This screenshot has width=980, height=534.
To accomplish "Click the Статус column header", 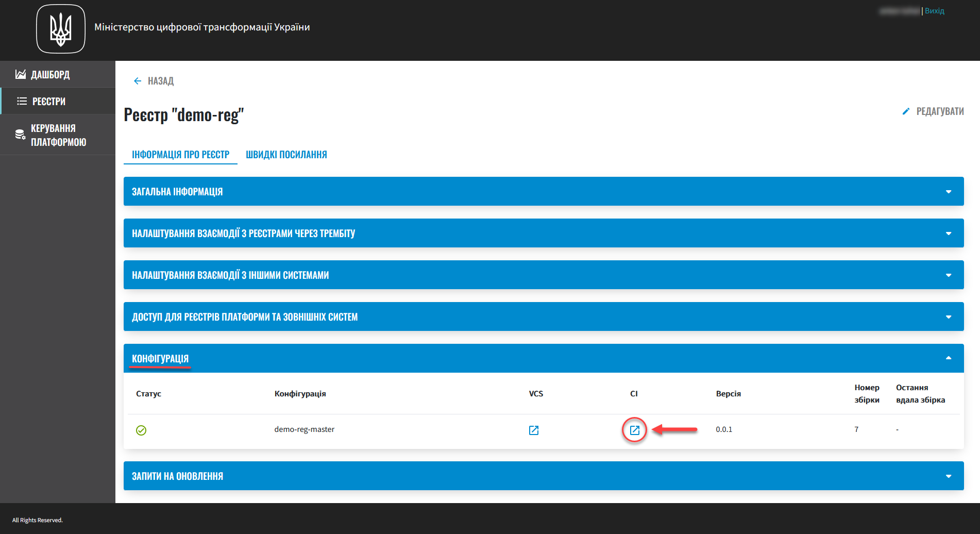I will coord(149,394).
